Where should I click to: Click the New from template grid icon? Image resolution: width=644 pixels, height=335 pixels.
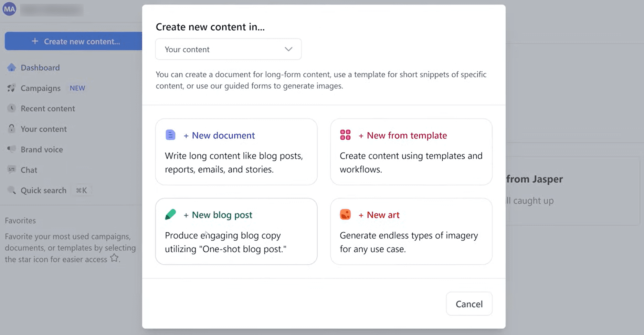click(x=345, y=135)
